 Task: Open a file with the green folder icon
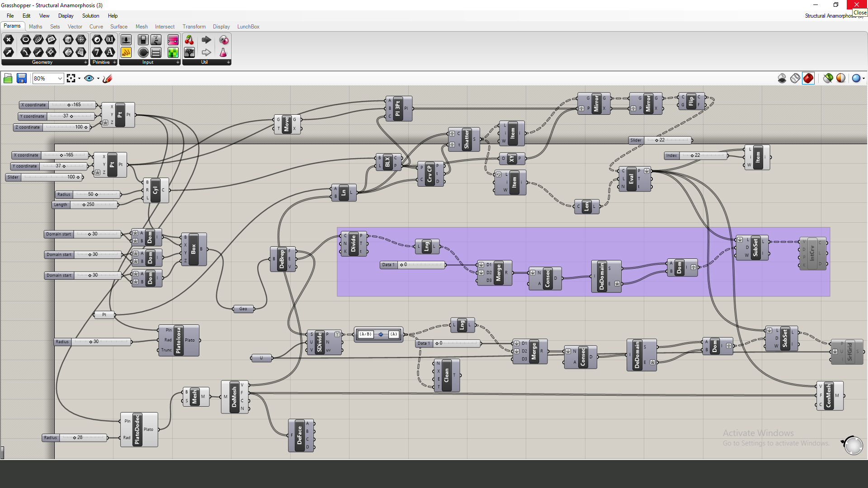pos(8,79)
